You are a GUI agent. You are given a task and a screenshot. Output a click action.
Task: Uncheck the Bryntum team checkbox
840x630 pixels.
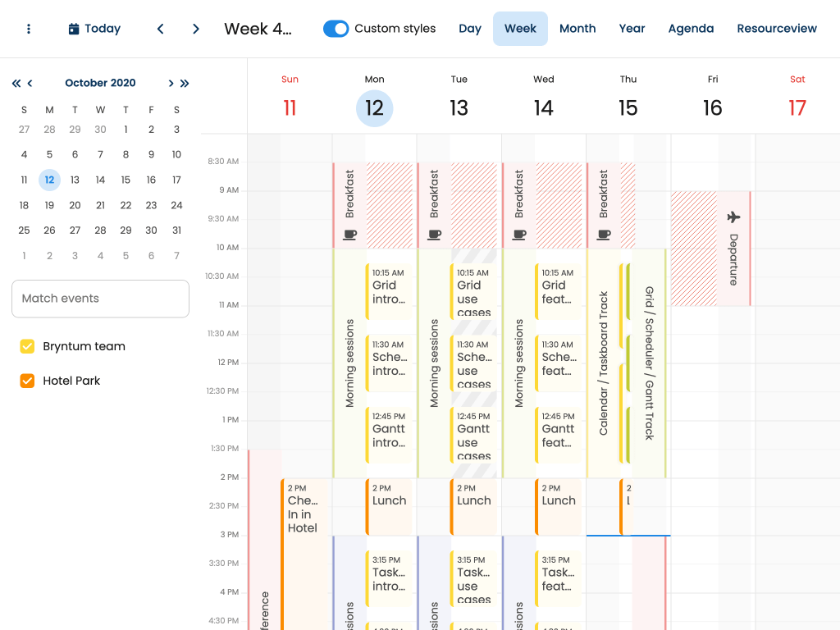point(27,347)
